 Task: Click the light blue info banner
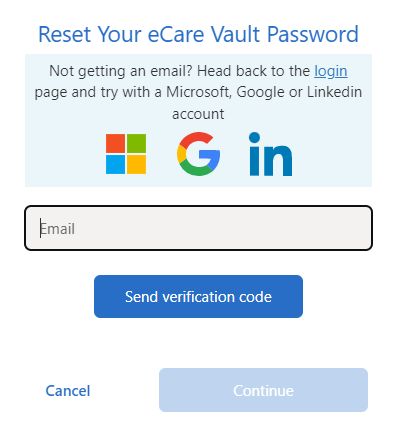[x=198, y=120]
